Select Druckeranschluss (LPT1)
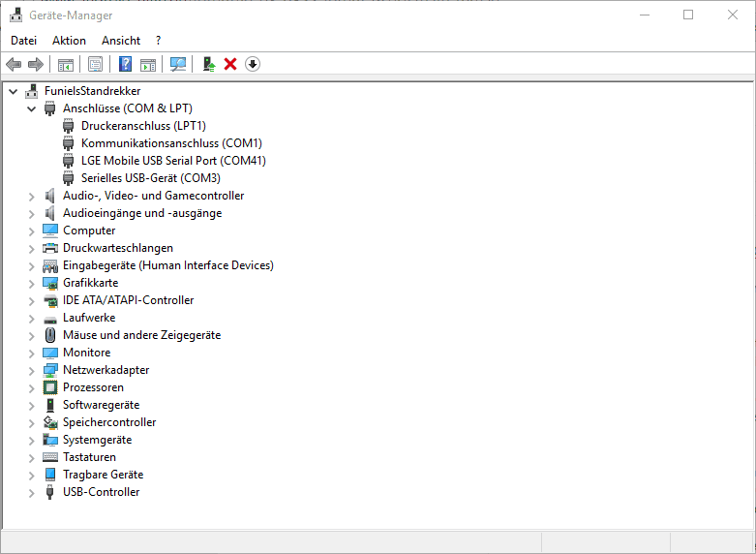The width and height of the screenshot is (756, 554). 143,126
